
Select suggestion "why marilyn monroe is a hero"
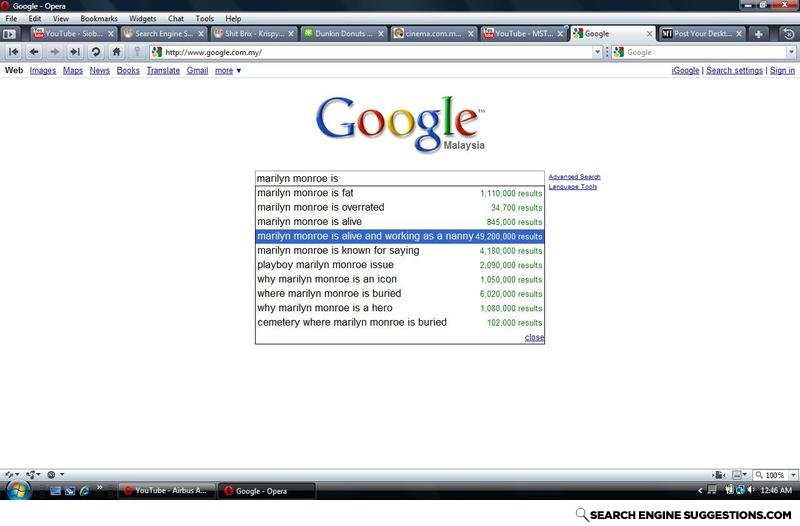tap(400, 308)
